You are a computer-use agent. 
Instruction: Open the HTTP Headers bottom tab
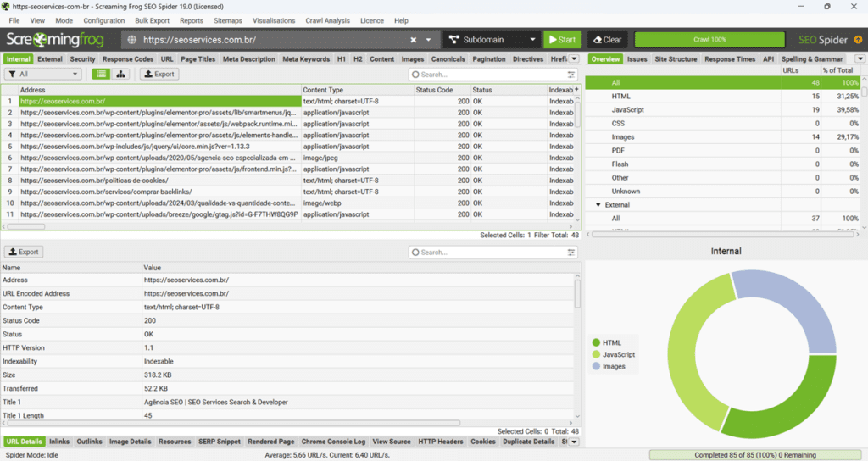coord(440,442)
